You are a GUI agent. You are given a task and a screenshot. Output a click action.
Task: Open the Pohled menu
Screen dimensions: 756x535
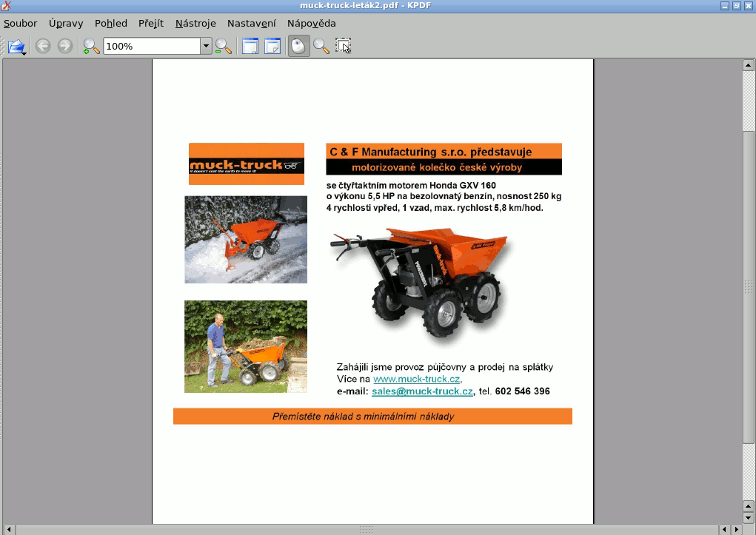pos(111,23)
